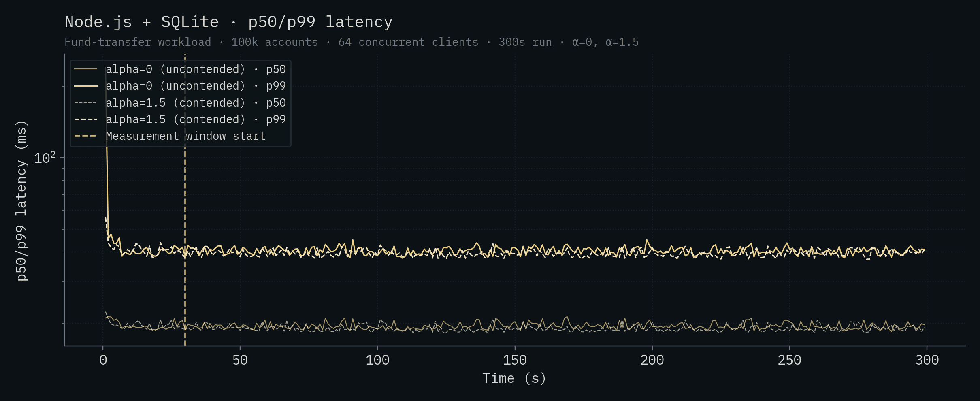Click the thin dashed swatch for alpha=1.5 p50
The height and width of the screenshot is (401, 980).
click(x=86, y=103)
